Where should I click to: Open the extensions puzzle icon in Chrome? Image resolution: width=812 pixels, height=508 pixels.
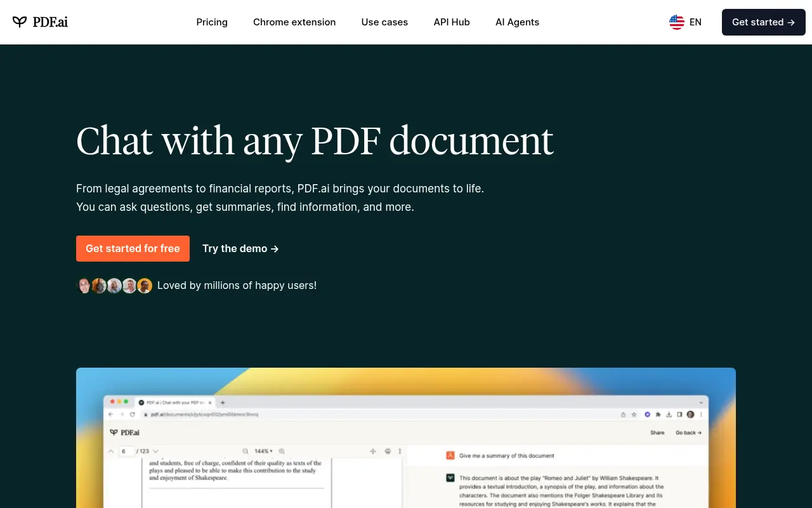[x=658, y=415]
